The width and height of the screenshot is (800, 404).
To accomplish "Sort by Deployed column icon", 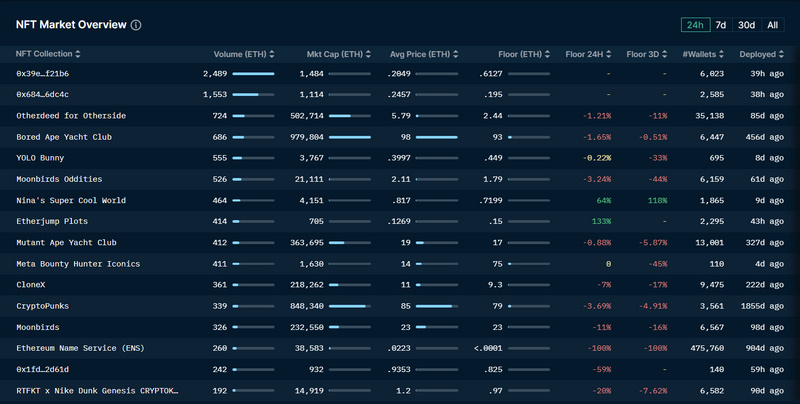I will pyautogui.click(x=783, y=54).
